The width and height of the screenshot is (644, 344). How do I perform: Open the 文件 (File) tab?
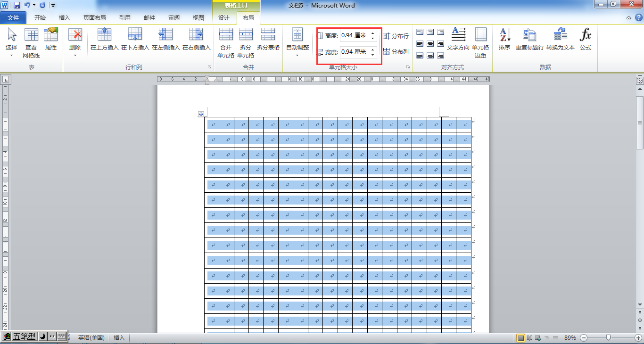click(x=13, y=18)
